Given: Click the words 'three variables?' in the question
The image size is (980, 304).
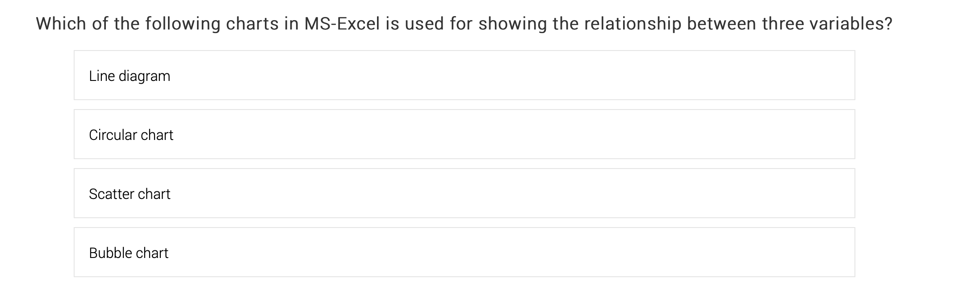Looking at the screenshot, I should [x=827, y=24].
